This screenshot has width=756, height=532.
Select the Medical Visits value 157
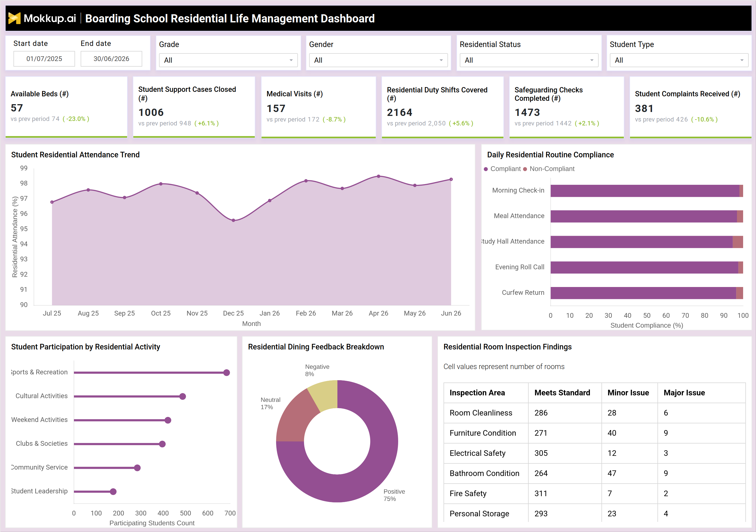coord(276,108)
